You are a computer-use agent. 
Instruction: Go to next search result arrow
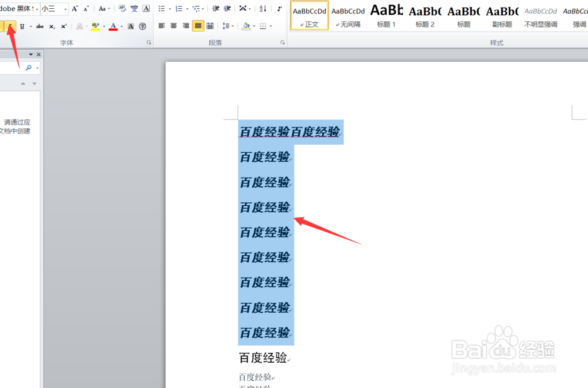[35, 83]
